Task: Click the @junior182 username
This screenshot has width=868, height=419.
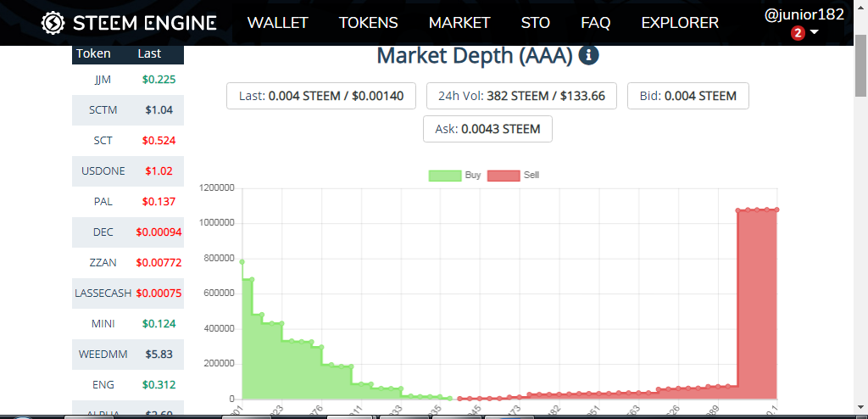Action: (x=804, y=15)
